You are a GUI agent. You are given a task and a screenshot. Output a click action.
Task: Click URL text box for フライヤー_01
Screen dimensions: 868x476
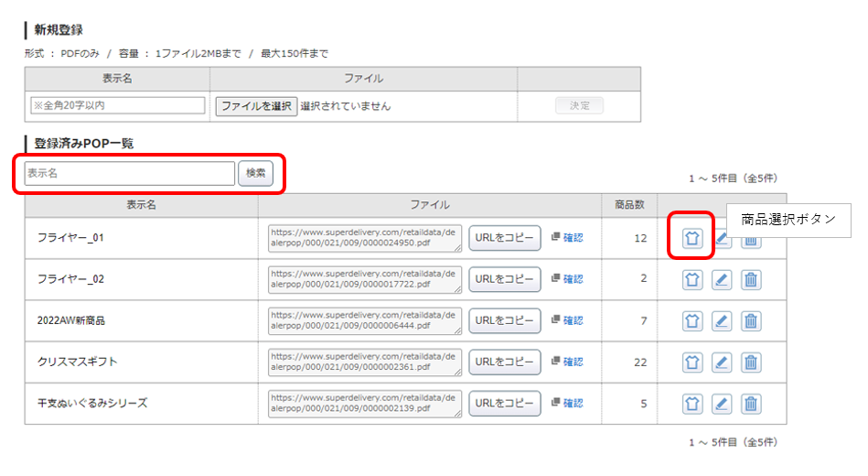click(x=365, y=238)
